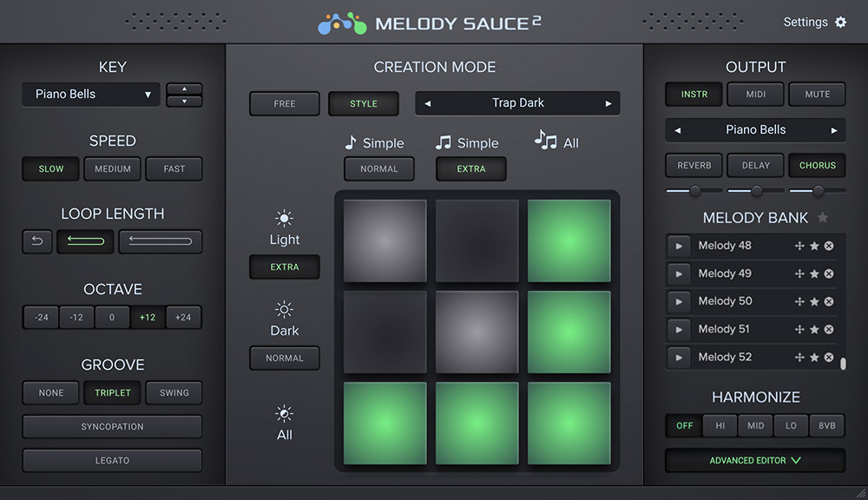Image resolution: width=868 pixels, height=500 pixels.
Task: Apply LEGATO to the melody
Action: point(112,460)
